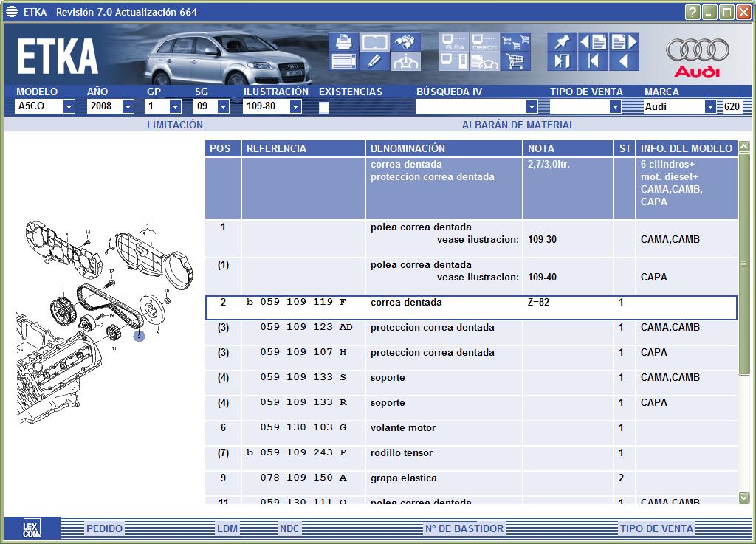
Task: Click the scrollbar down arrow
Action: point(744,497)
